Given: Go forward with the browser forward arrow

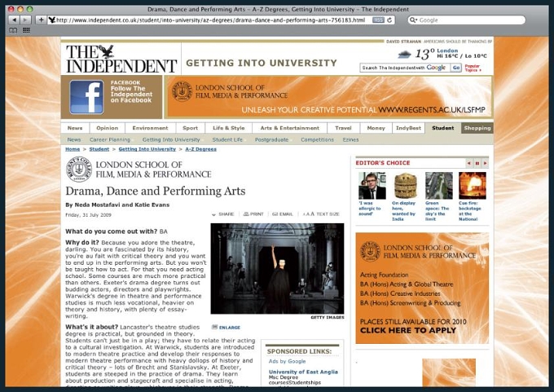Looking at the screenshot, I should pyautogui.click(x=25, y=20).
